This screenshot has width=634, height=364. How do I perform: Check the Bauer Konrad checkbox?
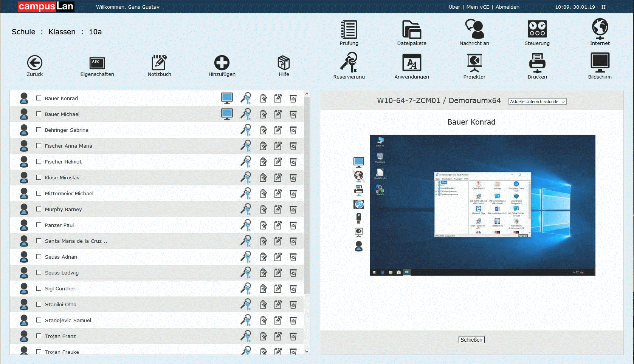pos(39,98)
